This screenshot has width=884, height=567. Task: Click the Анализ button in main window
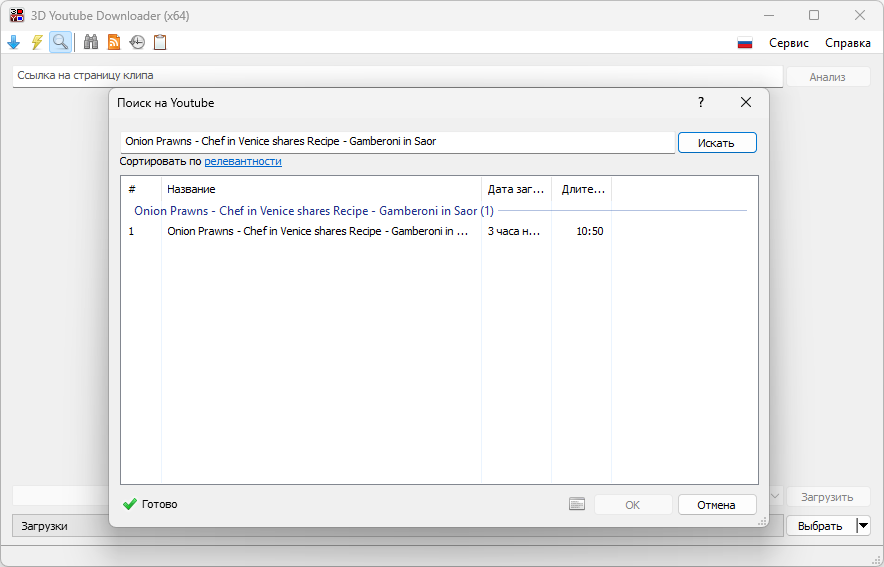point(828,77)
